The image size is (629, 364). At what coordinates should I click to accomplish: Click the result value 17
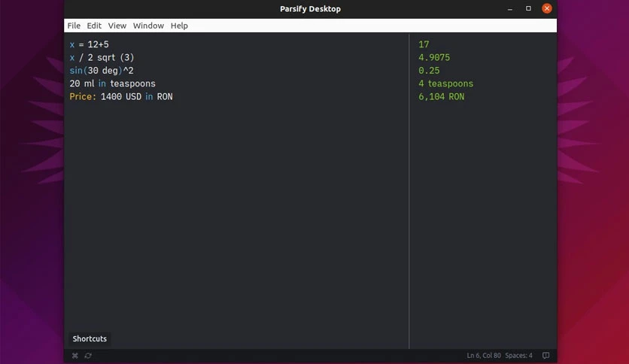coord(424,44)
